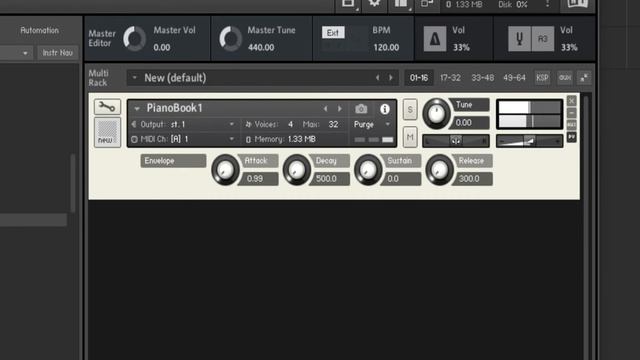Click the metronome Vol 33% value

click(461, 47)
